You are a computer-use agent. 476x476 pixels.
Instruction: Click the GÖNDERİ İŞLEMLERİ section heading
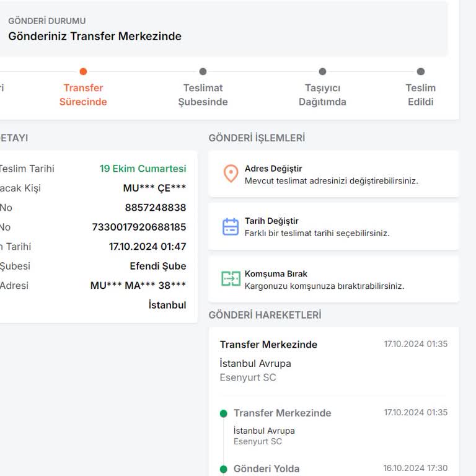(257, 138)
